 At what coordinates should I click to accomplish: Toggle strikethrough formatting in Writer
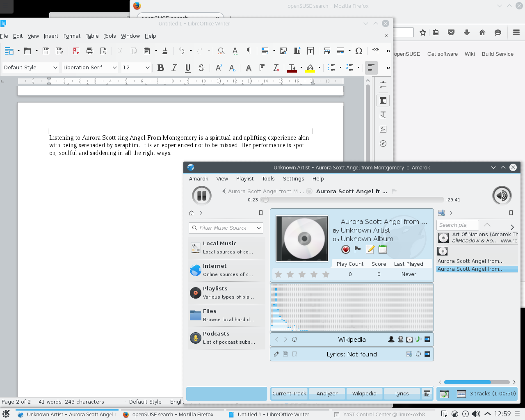[x=201, y=68]
